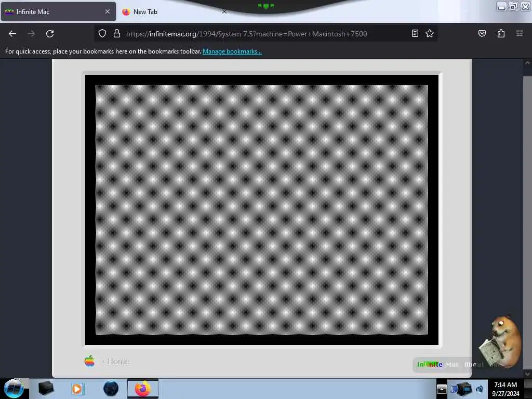This screenshot has width=532, height=399.
Task: Toggle reader view in the address bar
Action: (x=415, y=33)
